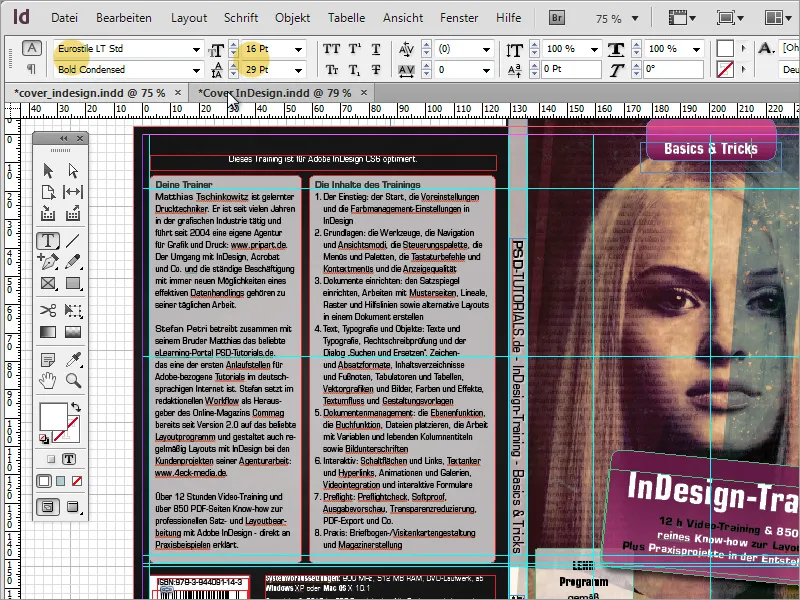Open the 16 Pt font size dropdown
This screenshot has height=600, width=800.
pyautogui.click(x=298, y=49)
